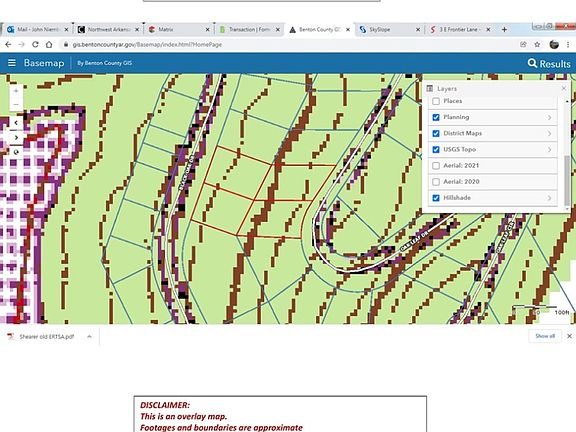
Task: Close the Layers panel
Action: 564,89
